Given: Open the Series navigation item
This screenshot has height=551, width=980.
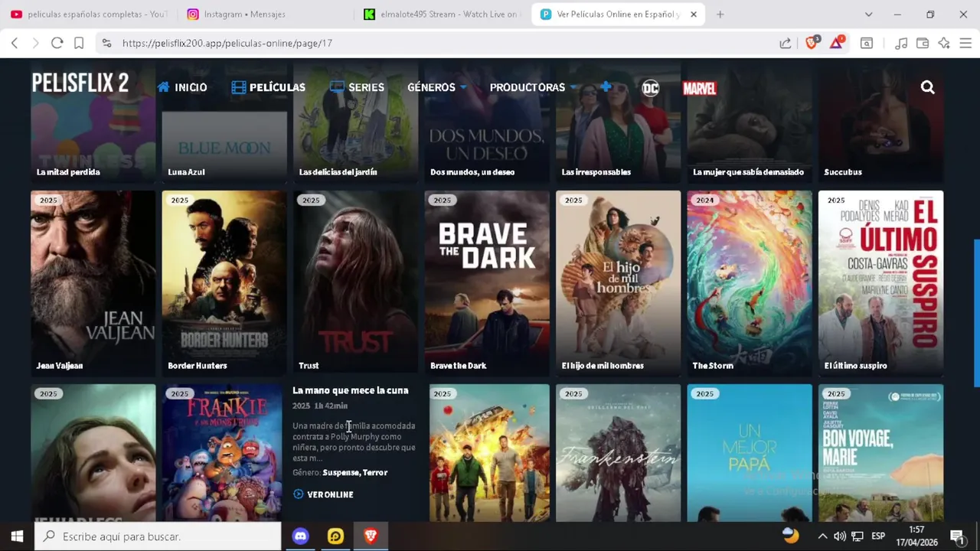Looking at the screenshot, I should 357,87.
